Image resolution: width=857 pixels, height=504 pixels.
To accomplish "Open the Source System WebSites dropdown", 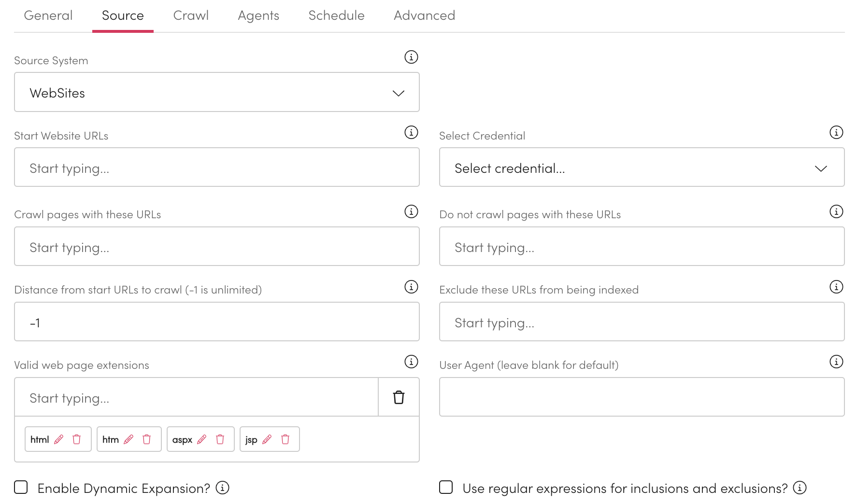I will pyautogui.click(x=216, y=92).
